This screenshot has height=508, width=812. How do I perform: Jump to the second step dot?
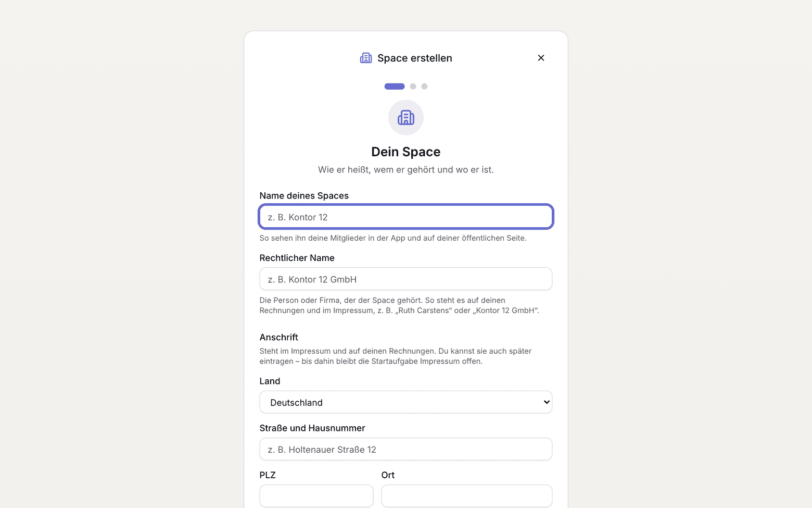coord(413,86)
